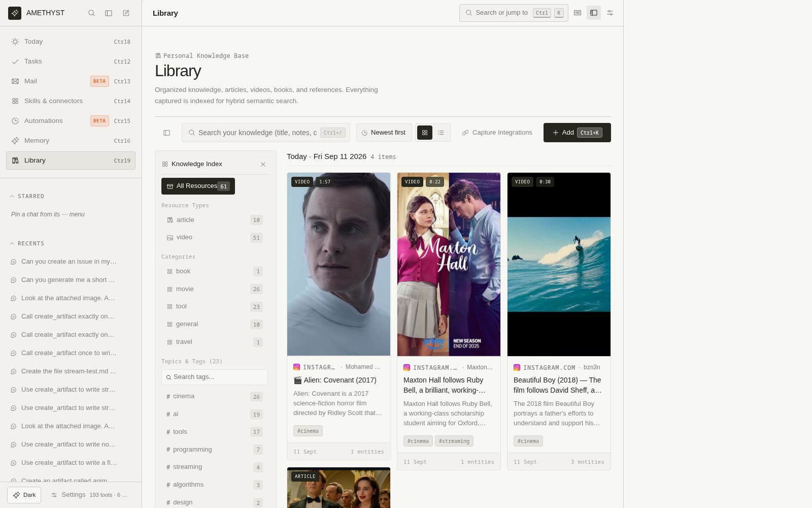Select the programming tag filter
This screenshot has height=508, width=812.
click(215, 450)
